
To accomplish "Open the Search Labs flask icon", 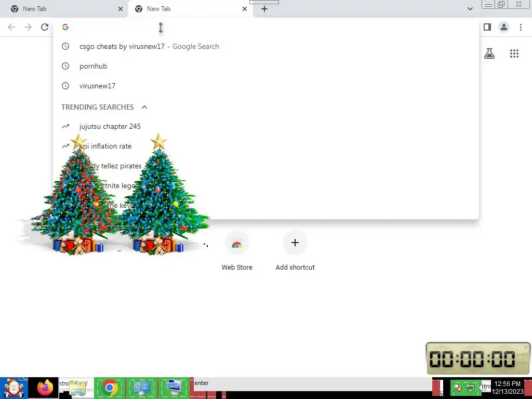I will [x=489, y=54].
